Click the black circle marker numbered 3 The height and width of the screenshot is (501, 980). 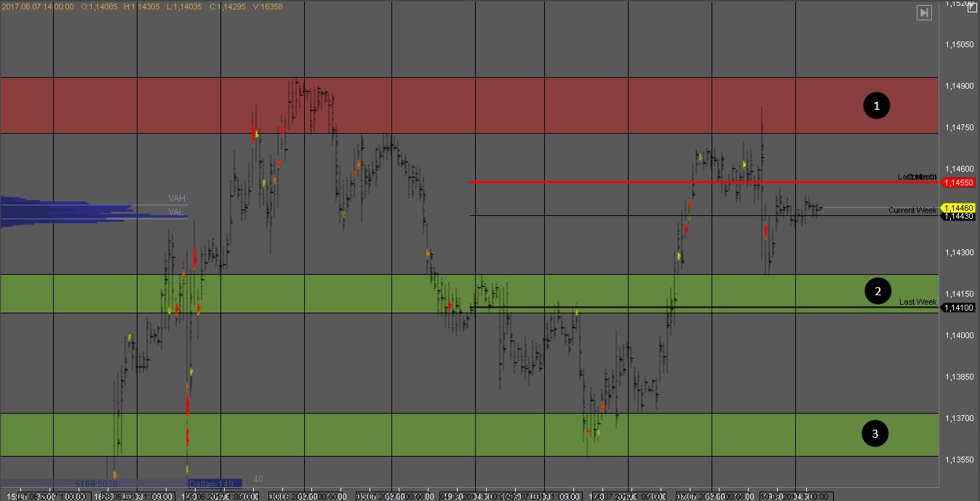pos(875,434)
